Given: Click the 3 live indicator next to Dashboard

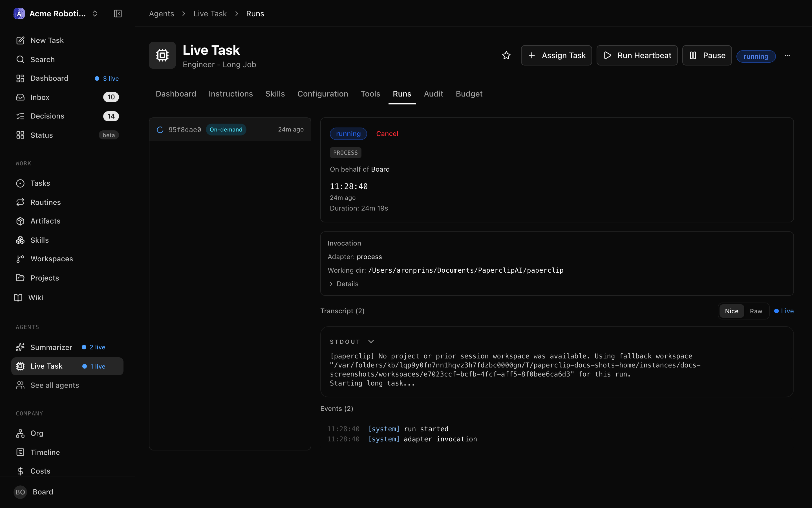Looking at the screenshot, I should (x=107, y=79).
